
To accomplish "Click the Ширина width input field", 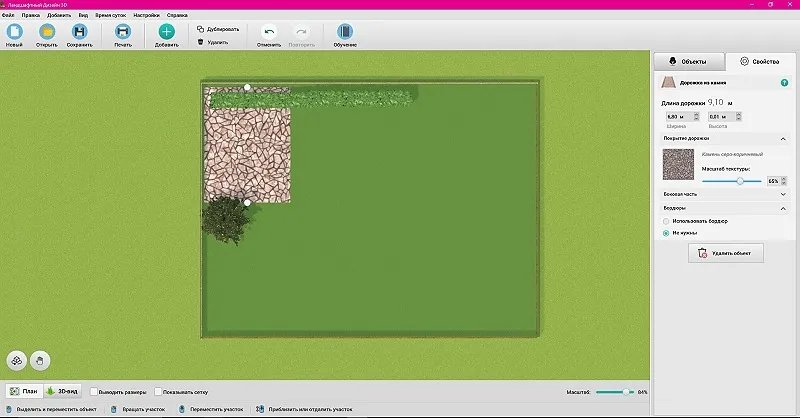I will (x=679, y=117).
